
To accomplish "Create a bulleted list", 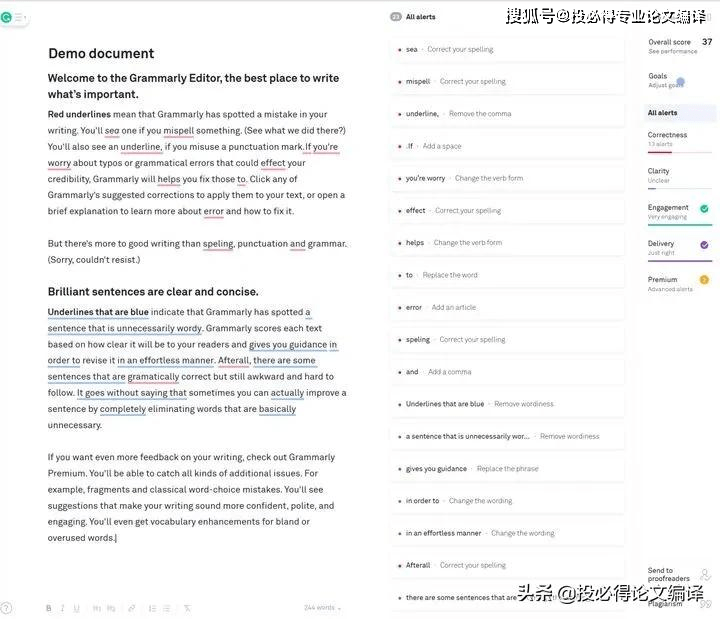I will pos(167,608).
